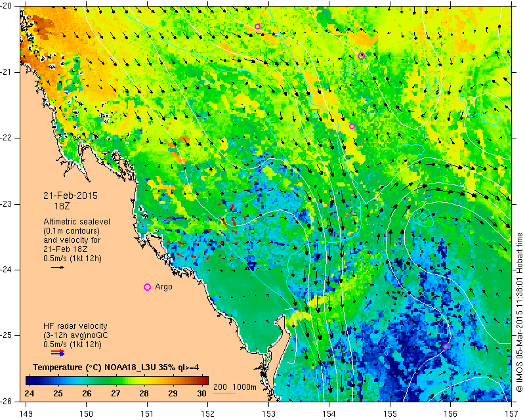The image size is (525, 420).
Task: Click the Argo float marker near 154.4E 21.8S
Action: pyautogui.click(x=352, y=126)
